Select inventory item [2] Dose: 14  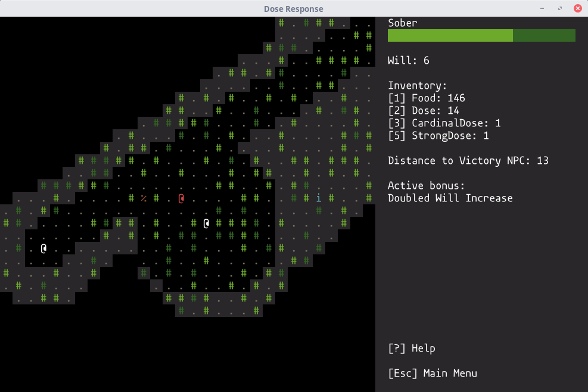pyautogui.click(x=424, y=111)
